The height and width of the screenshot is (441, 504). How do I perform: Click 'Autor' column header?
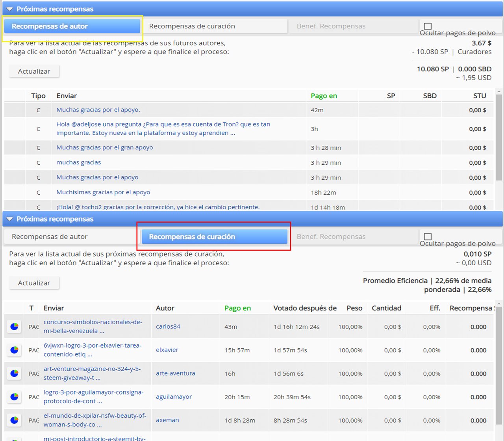point(165,308)
